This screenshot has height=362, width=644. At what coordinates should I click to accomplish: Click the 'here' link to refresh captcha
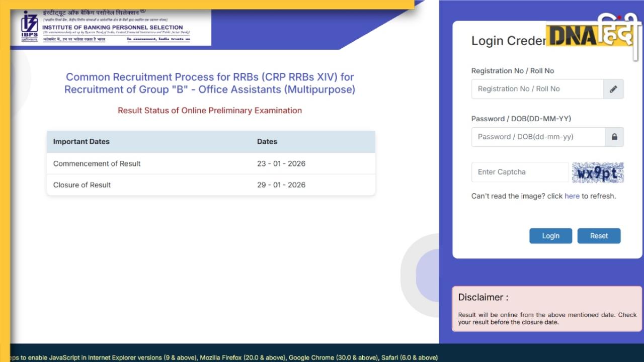tap(572, 196)
